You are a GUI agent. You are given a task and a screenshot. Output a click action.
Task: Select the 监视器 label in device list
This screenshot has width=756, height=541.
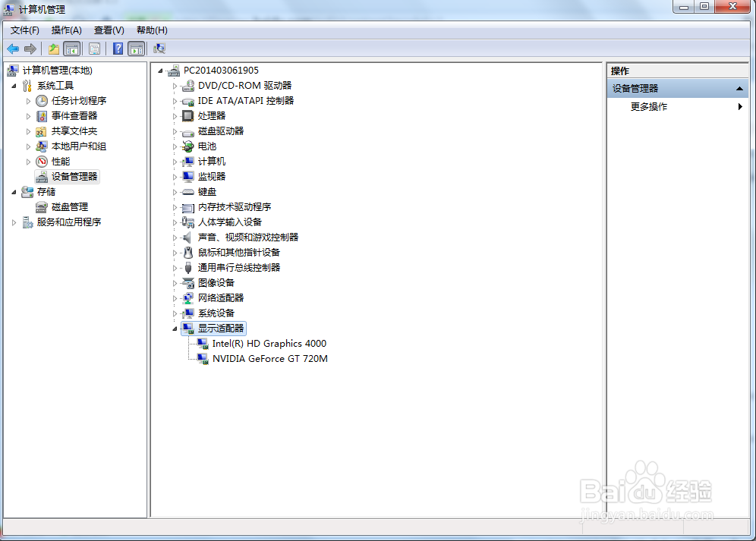tap(212, 177)
